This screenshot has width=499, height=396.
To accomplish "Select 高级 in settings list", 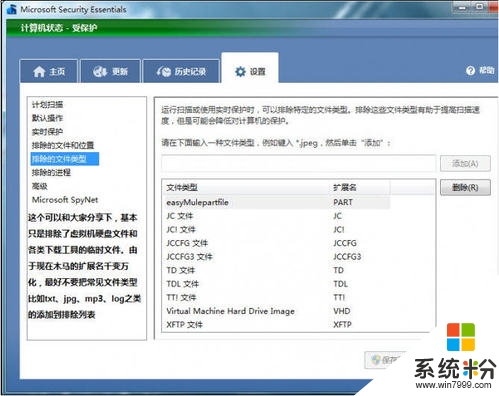I will coord(40,186).
